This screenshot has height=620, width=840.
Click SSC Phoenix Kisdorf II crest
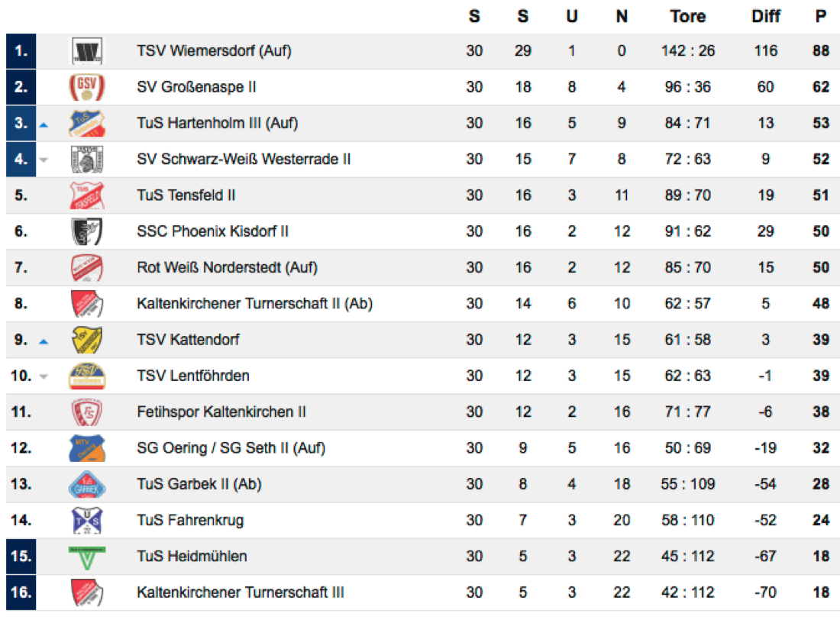[87, 231]
